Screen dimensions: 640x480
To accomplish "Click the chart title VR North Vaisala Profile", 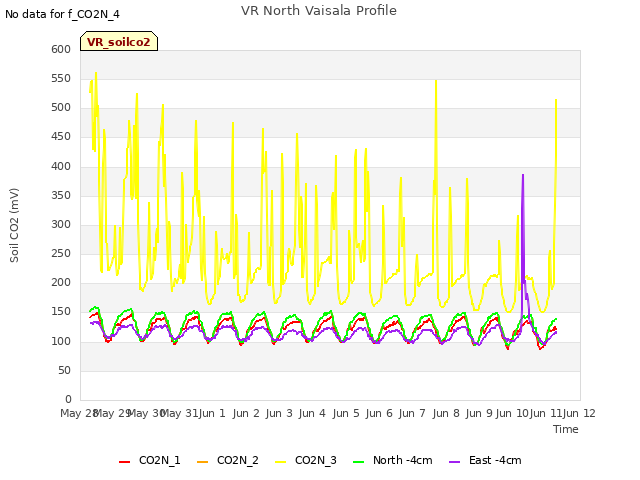I will pyautogui.click(x=319, y=11).
